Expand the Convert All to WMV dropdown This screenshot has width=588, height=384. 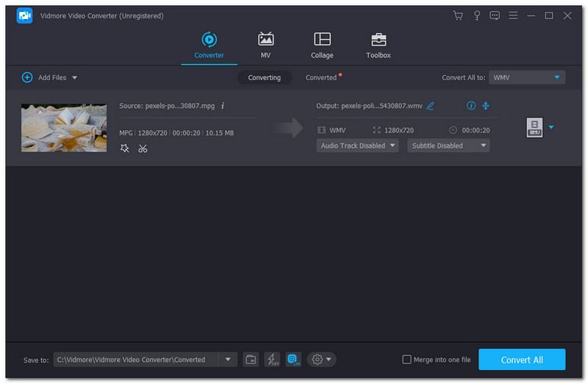click(x=527, y=77)
